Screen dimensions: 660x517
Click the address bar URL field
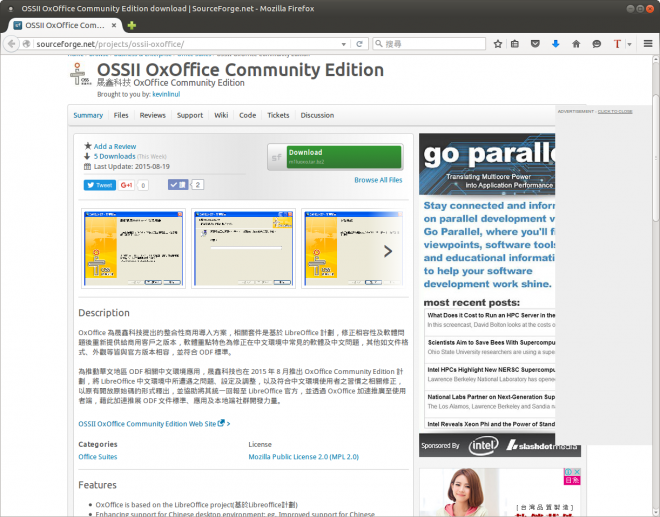pos(187,44)
